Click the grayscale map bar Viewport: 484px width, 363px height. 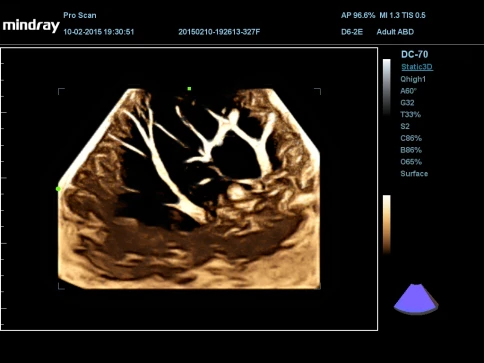[387, 88]
